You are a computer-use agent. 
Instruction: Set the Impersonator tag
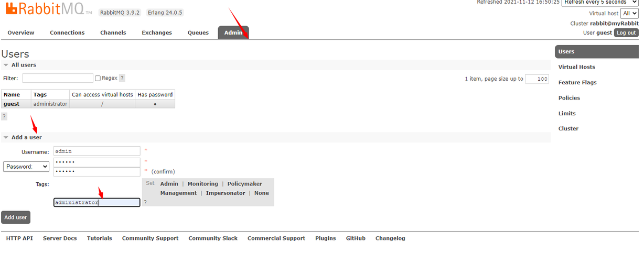pyautogui.click(x=226, y=193)
